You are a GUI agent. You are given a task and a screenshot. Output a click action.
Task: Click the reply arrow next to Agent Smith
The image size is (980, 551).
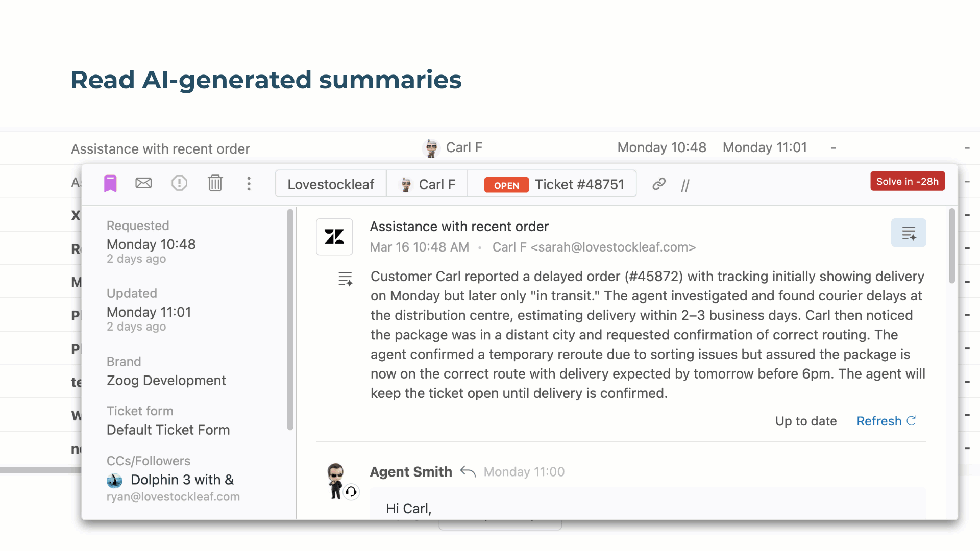pyautogui.click(x=468, y=471)
